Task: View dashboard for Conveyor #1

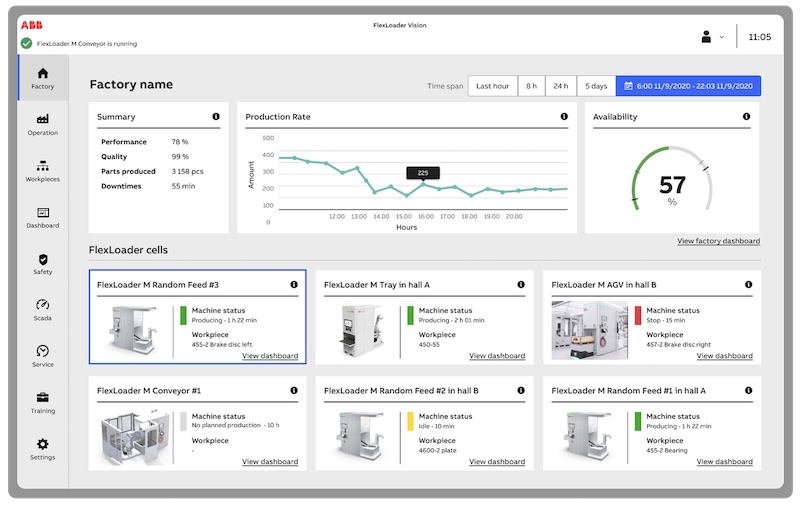Action: tap(270, 461)
